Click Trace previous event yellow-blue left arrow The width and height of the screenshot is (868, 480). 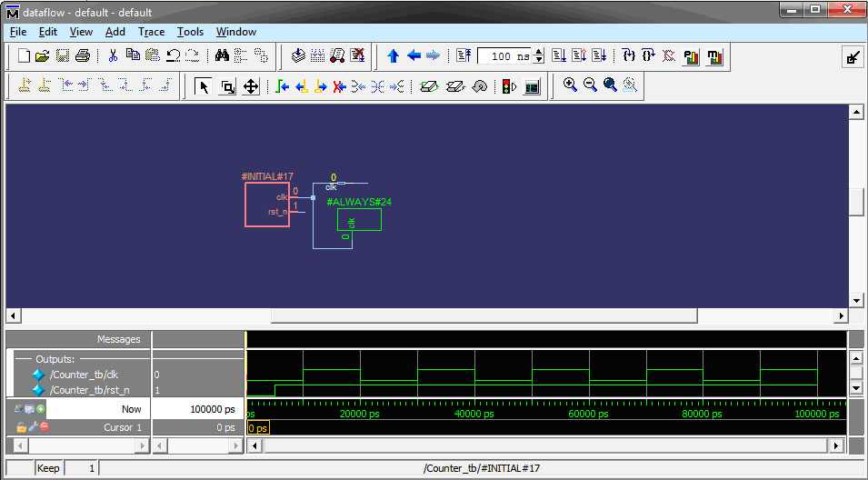301,86
